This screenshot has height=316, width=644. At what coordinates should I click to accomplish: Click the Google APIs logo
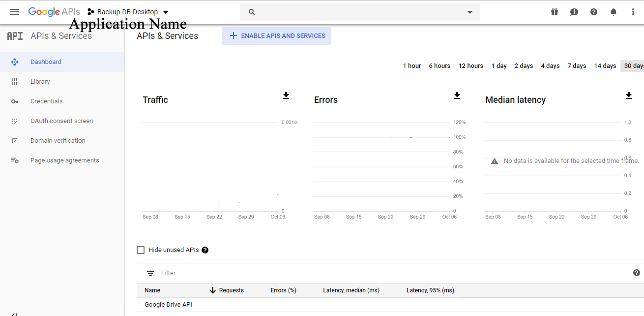(x=54, y=12)
